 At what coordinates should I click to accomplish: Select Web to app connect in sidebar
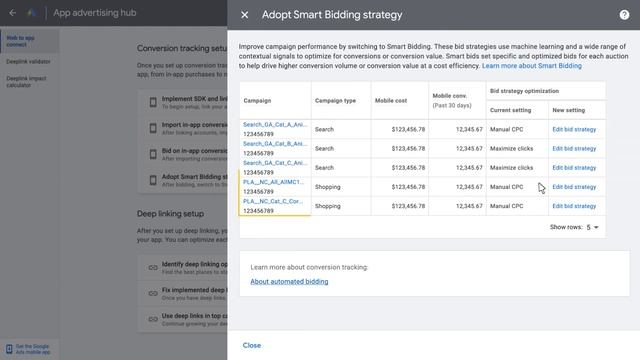click(x=29, y=41)
